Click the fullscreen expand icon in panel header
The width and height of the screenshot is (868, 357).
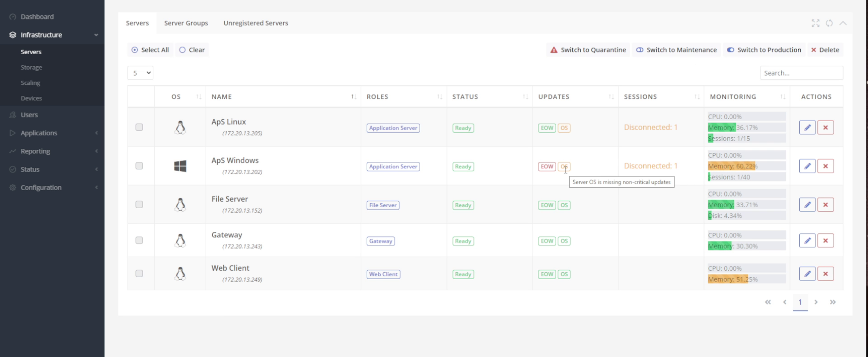[815, 23]
